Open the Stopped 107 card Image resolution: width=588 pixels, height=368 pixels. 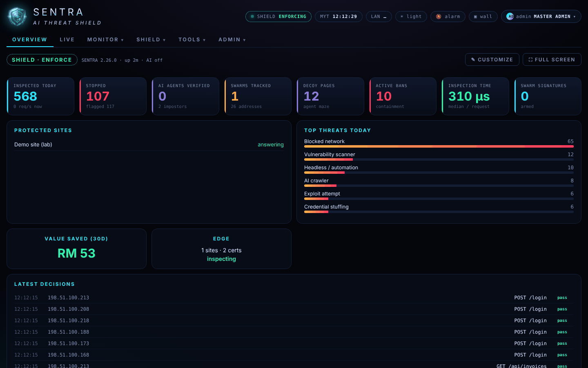[x=113, y=96]
